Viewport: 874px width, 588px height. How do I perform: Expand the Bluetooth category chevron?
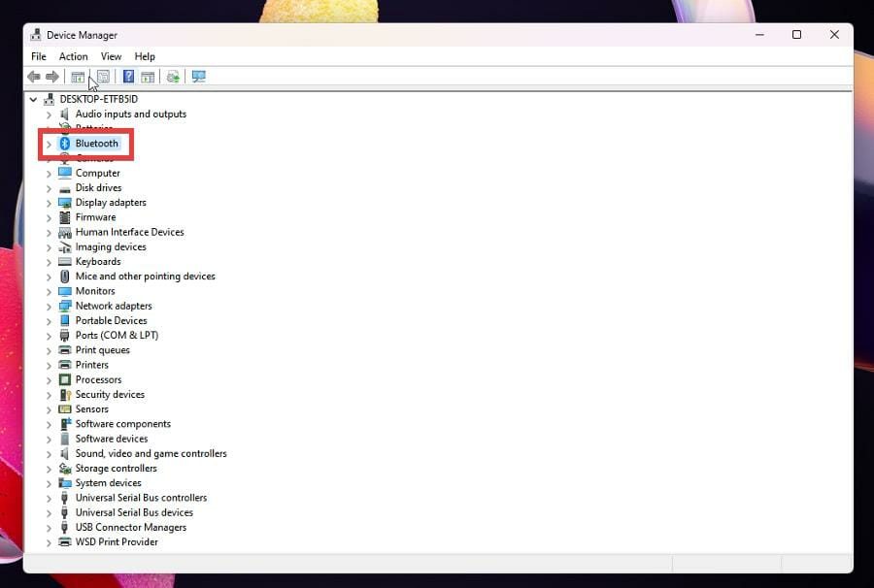[49, 144]
